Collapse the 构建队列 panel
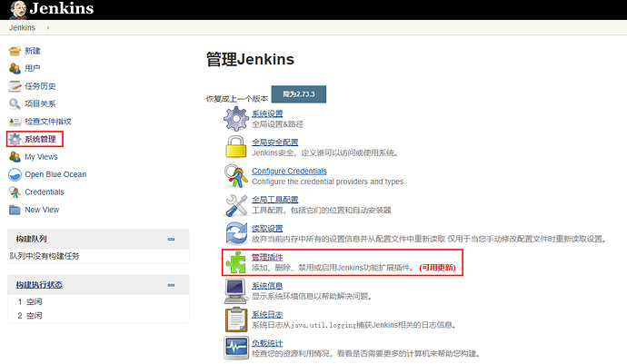The image size is (627, 364). (x=171, y=240)
